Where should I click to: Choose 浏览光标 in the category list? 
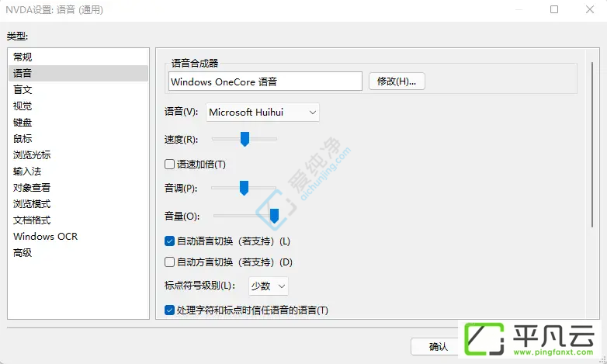click(78, 155)
